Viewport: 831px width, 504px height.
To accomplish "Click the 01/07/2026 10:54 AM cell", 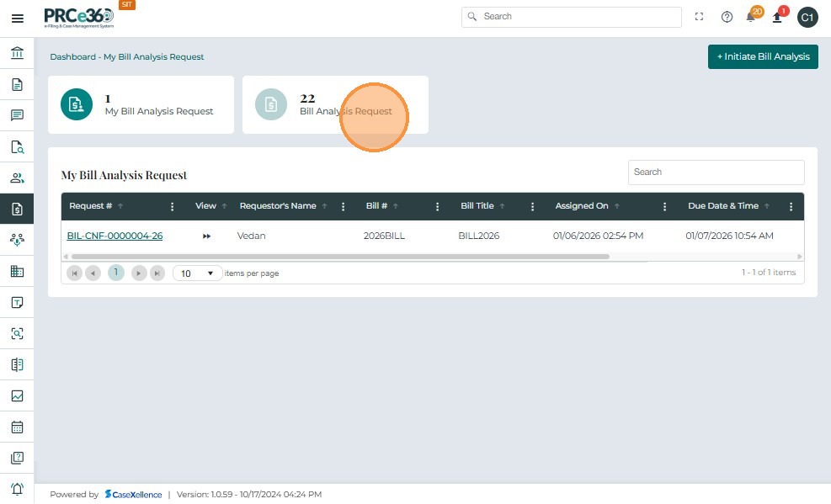I will point(729,236).
